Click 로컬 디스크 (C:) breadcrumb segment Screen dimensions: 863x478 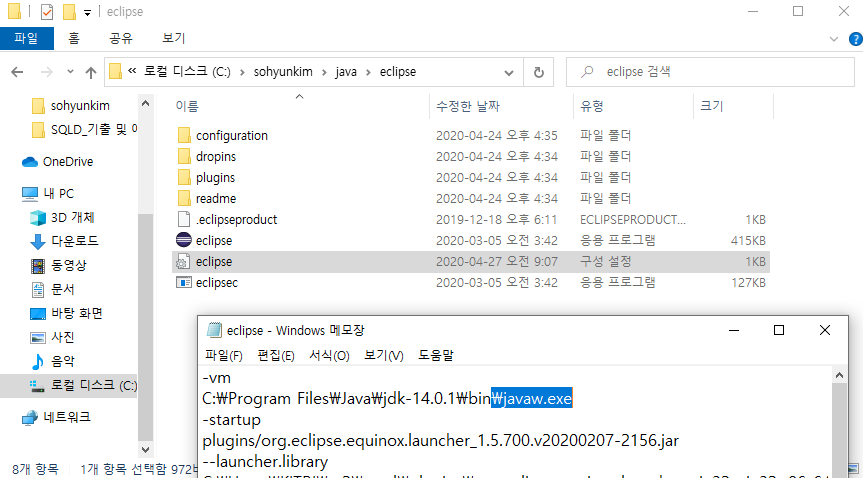pyautogui.click(x=187, y=72)
